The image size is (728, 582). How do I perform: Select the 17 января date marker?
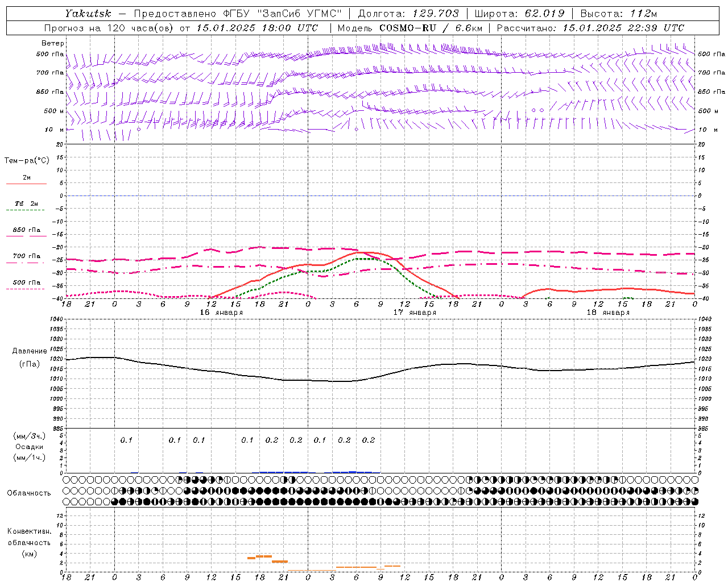pos(415,313)
